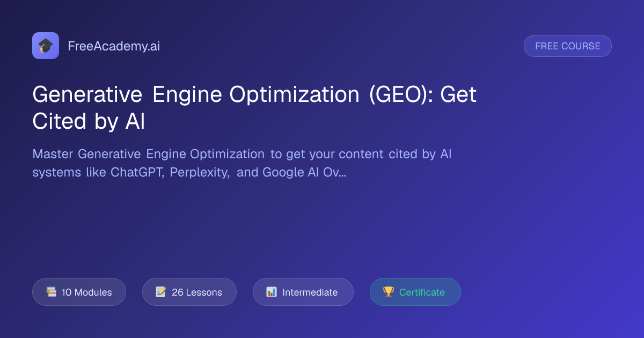
Task: Click 'cited by AI' in the description
Action: tap(419, 155)
